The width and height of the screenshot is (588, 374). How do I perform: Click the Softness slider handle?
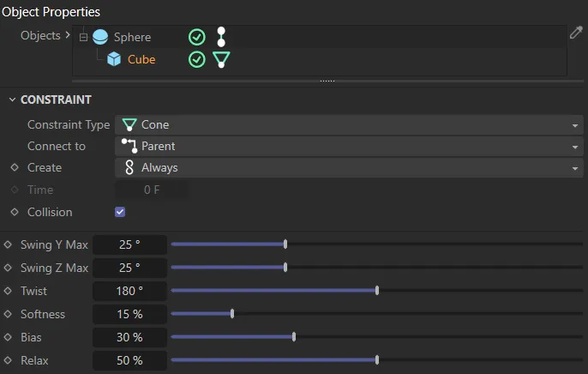pos(232,314)
